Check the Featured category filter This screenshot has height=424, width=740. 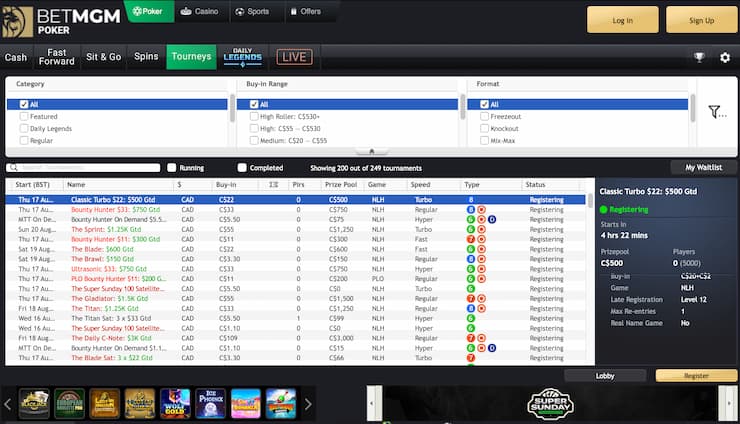(x=24, y=116)
